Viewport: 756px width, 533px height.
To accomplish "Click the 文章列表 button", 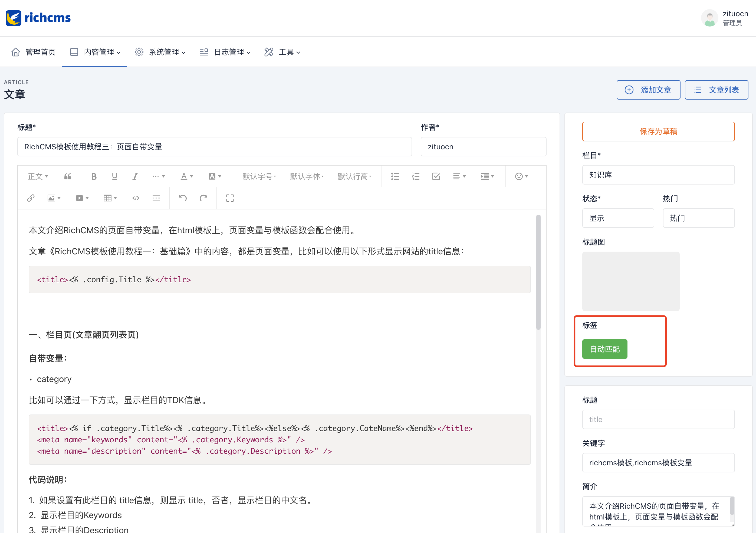I will (x=716, y=90).
